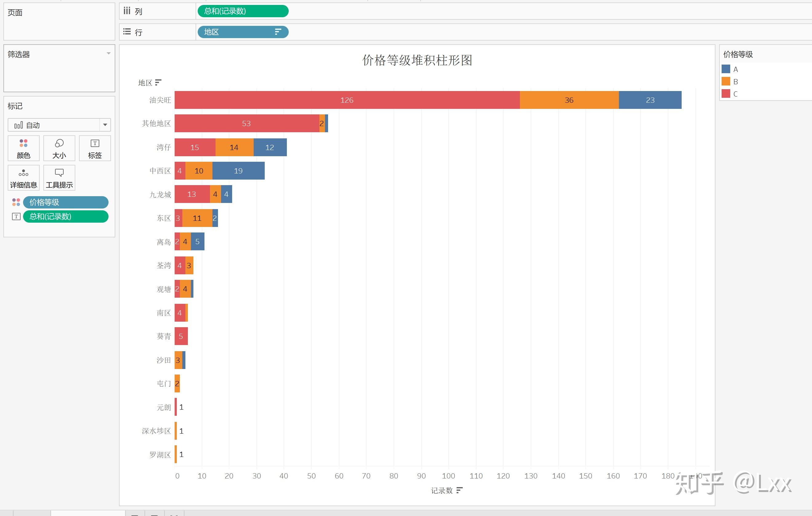Click the sort icon beside 记录数 axis title
The image size is (812, 516).
pos(460,491)
